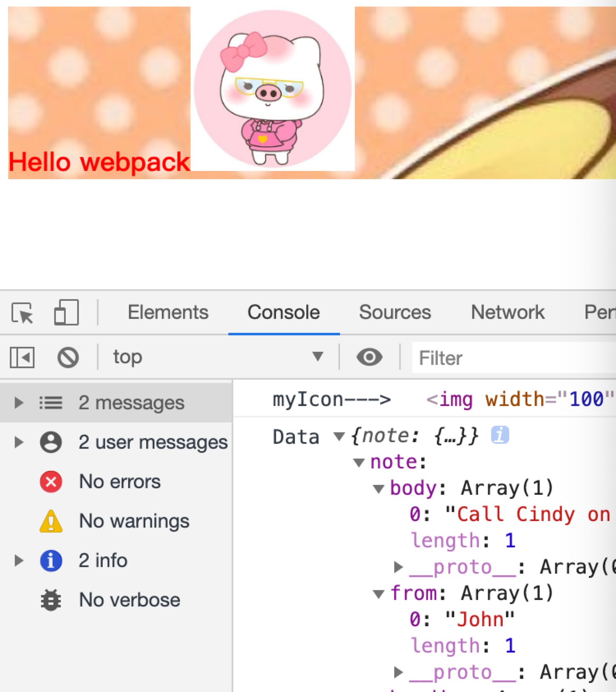The image size is (616, 692).
Task: Hide the console sidebar panel
Action: 22,357
